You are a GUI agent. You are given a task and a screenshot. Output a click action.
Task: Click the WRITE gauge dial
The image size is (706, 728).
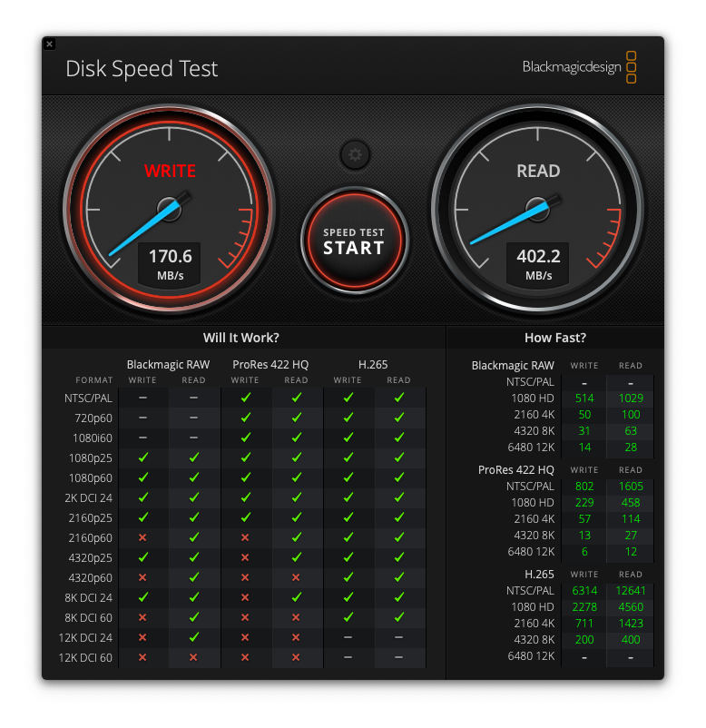pos(170,209)
